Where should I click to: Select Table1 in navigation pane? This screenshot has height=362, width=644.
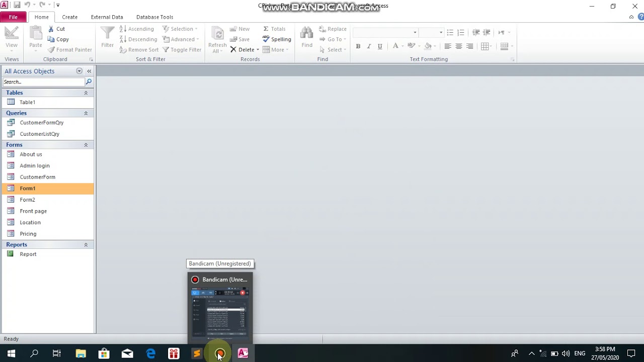coord(48,102)
